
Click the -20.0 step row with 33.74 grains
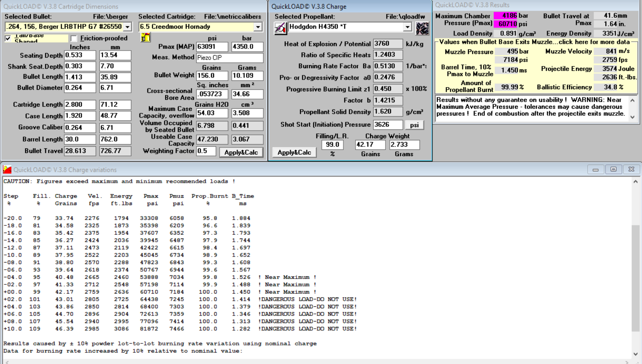127,218
